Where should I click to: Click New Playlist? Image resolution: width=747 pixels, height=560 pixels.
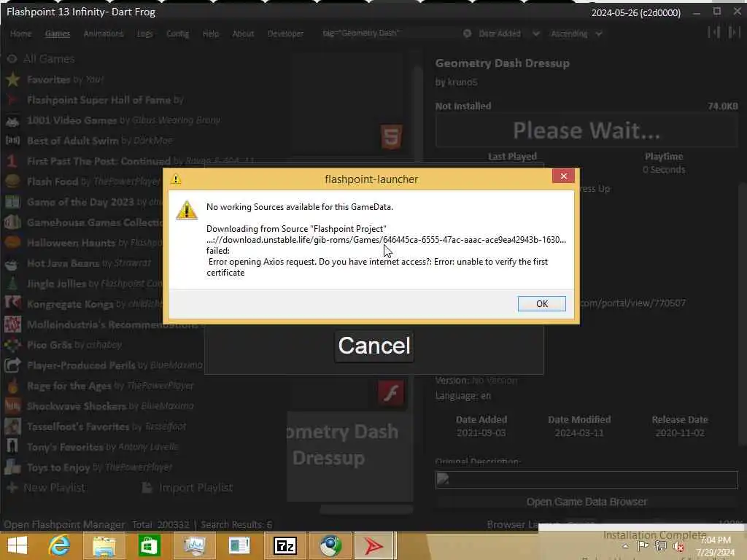point(46,488)
